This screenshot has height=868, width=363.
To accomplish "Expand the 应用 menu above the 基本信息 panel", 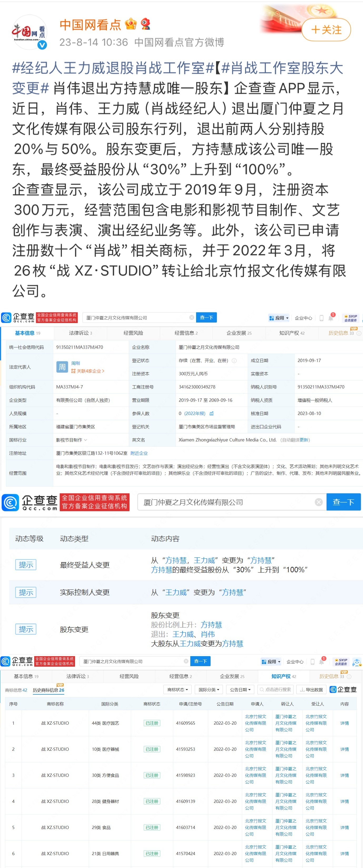I will tap(279, 318).
